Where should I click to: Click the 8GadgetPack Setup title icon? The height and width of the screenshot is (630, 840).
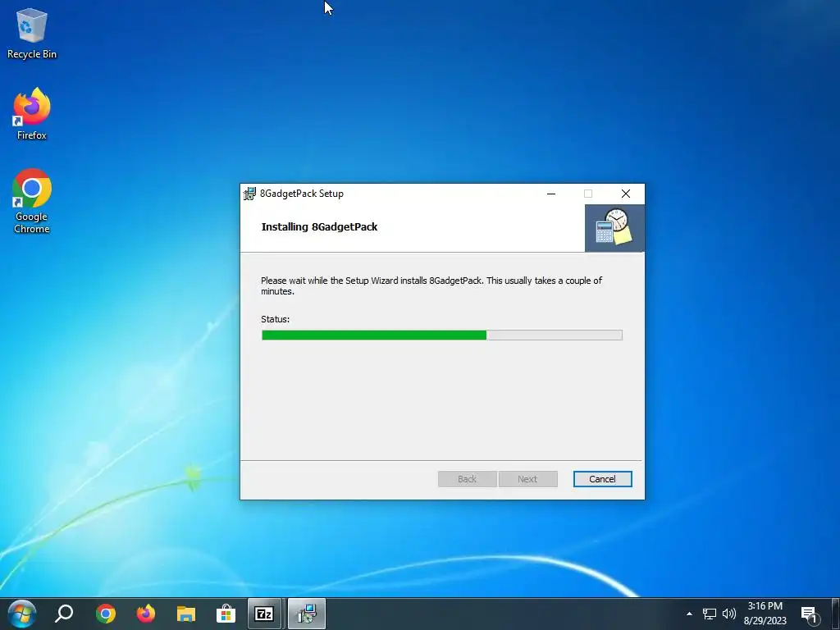tap(249, 194)
